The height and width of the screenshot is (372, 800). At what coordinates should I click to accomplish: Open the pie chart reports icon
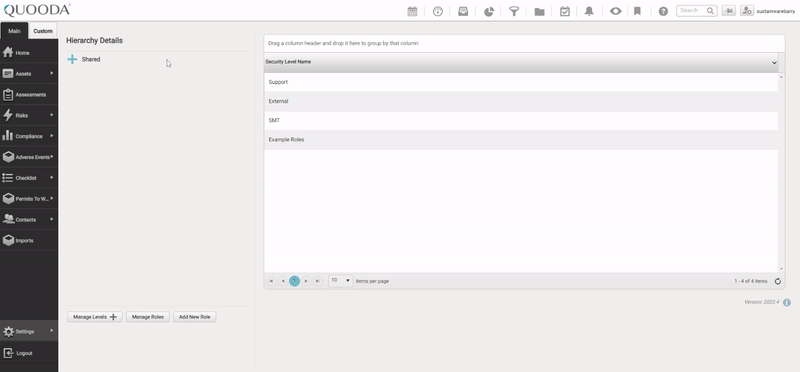tap(489, 11)
